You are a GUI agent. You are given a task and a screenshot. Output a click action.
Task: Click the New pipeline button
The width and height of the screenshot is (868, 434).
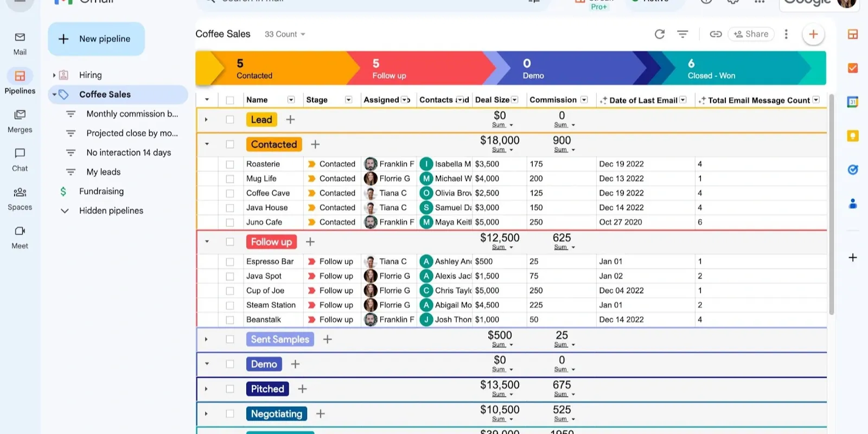coord(97,39)
